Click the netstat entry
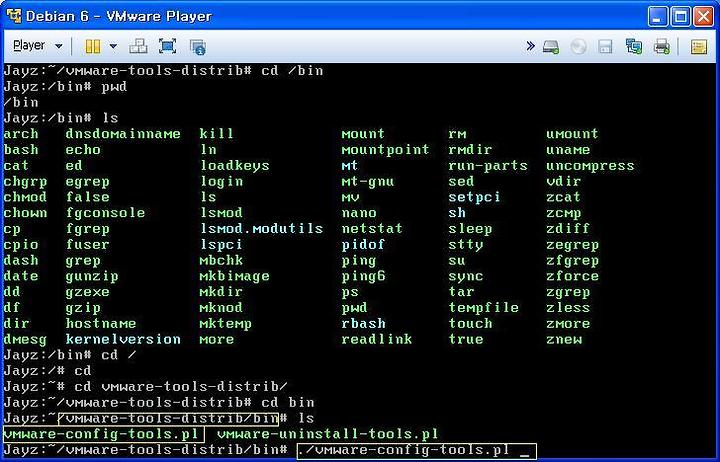 [372, 229]
